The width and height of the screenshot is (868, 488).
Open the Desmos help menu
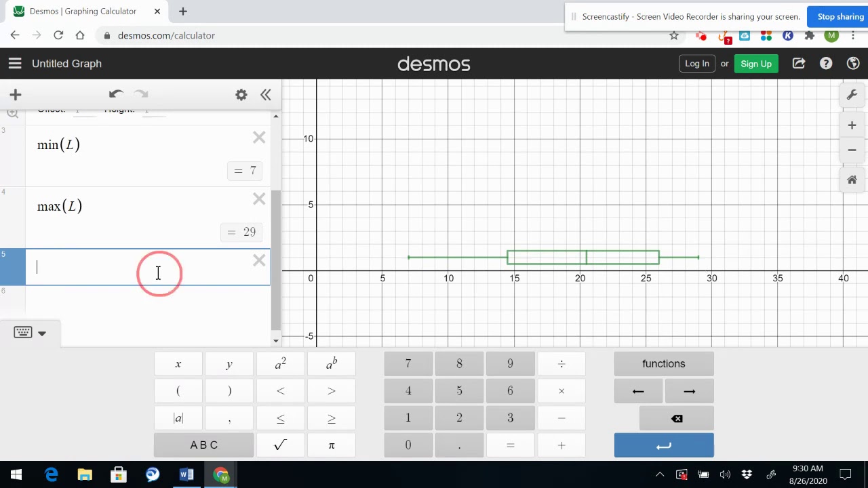pos(826,64)
